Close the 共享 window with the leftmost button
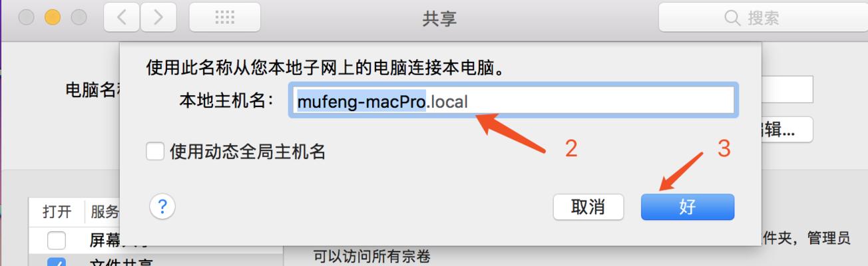 coord(27,17)
